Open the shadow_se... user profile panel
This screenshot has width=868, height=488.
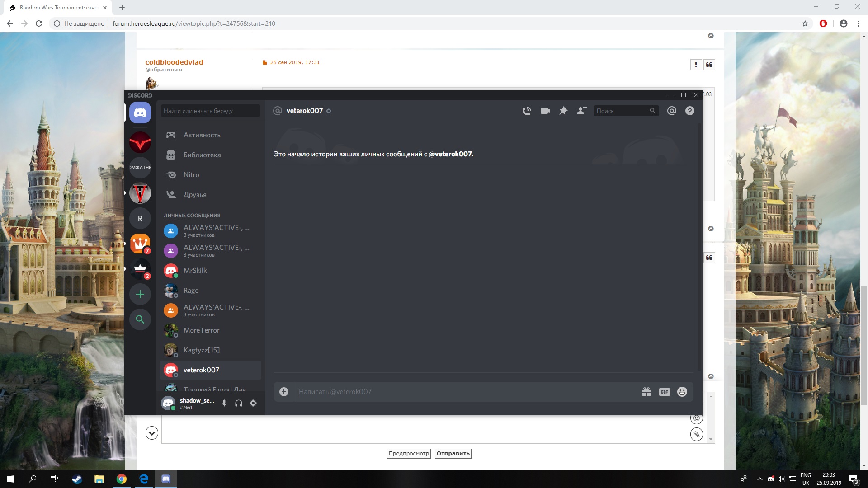189,403
